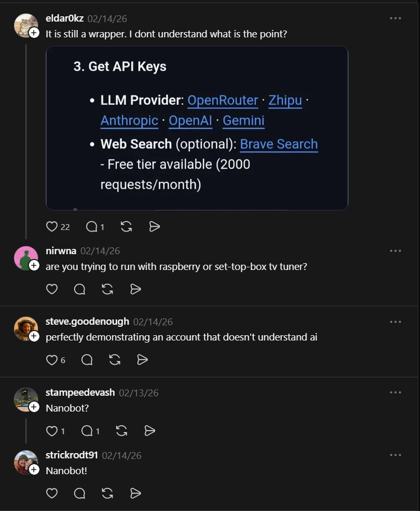The image size is (420, 511).
Task: Share strickrodt91's Nanobot! reply
Action: pyautogui.click(x=136, y=494)
